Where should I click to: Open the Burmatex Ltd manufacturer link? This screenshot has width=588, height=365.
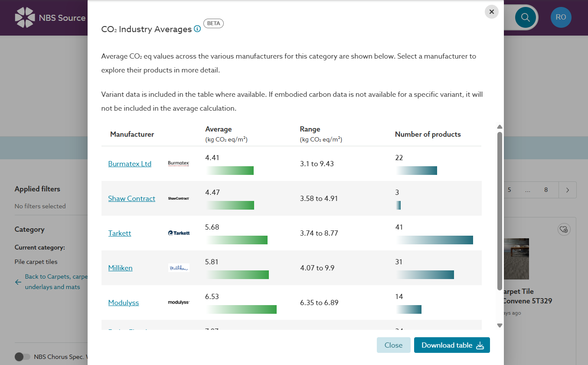coord(130,164)
